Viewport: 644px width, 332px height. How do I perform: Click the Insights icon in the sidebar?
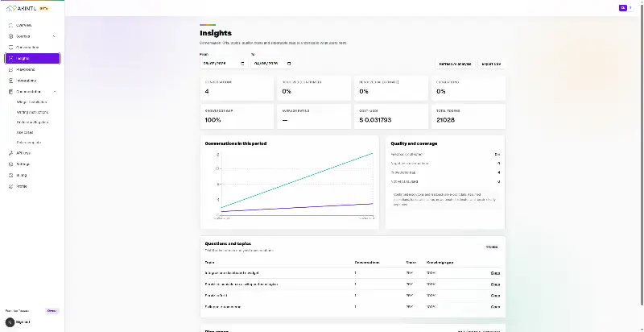[11, 58]
